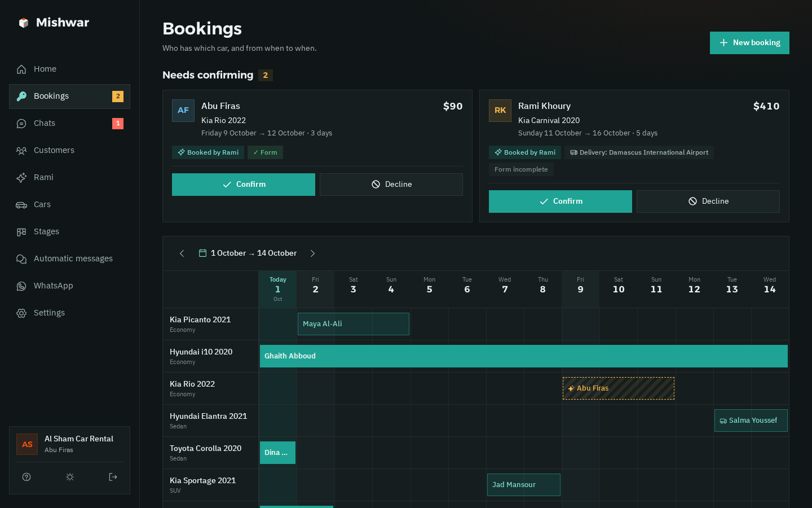Open Home from the sidebar
812x508 pixels.
[69, 69]
